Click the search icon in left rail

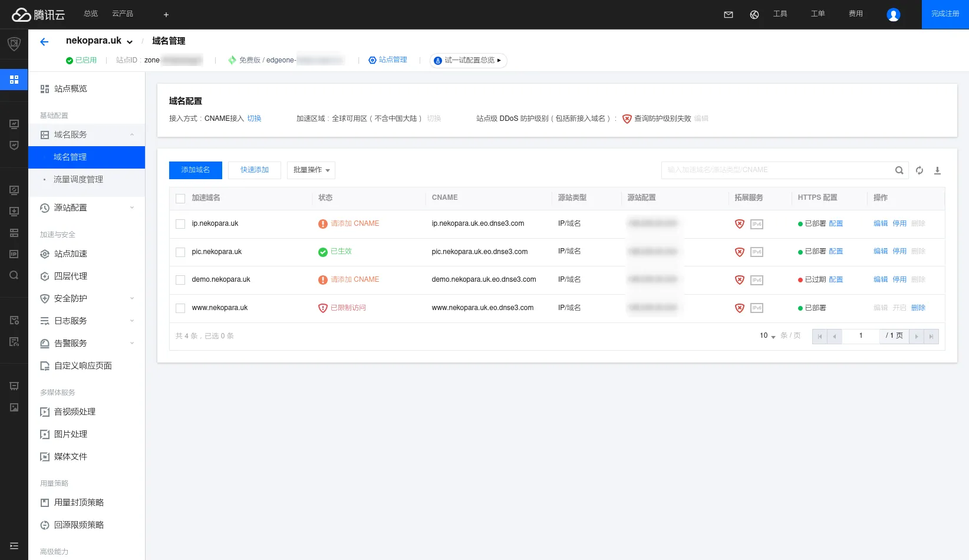click(14, 275)
